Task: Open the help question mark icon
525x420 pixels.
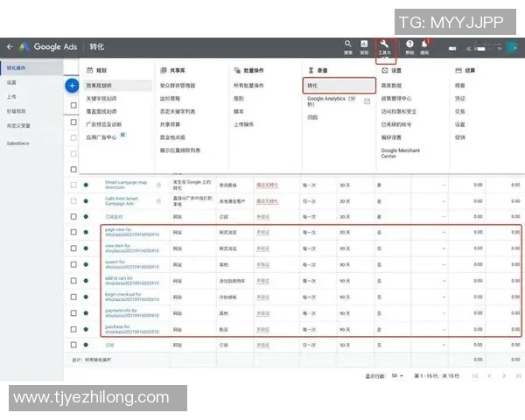Action: click(409, 44)
